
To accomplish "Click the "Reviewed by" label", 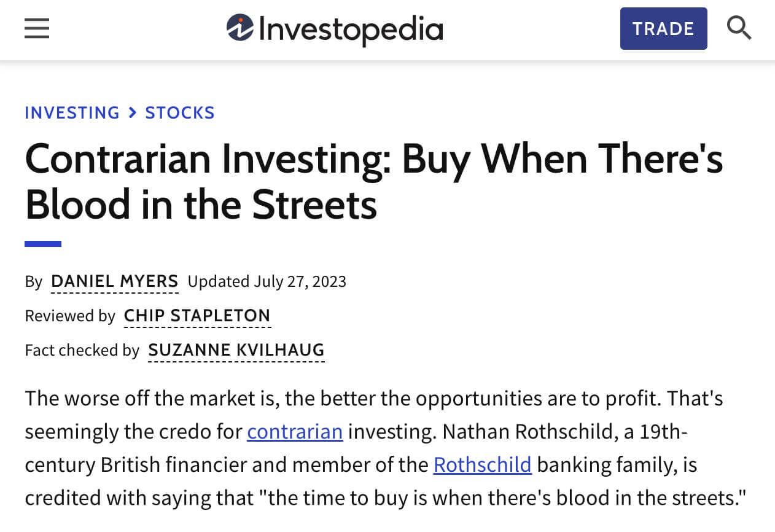I will click(x=70, y=316).
